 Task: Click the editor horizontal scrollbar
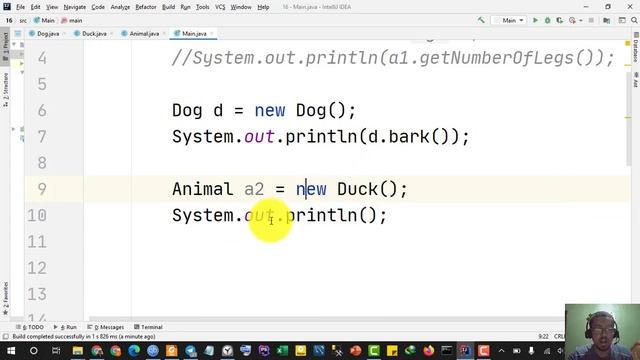(327, 319)
